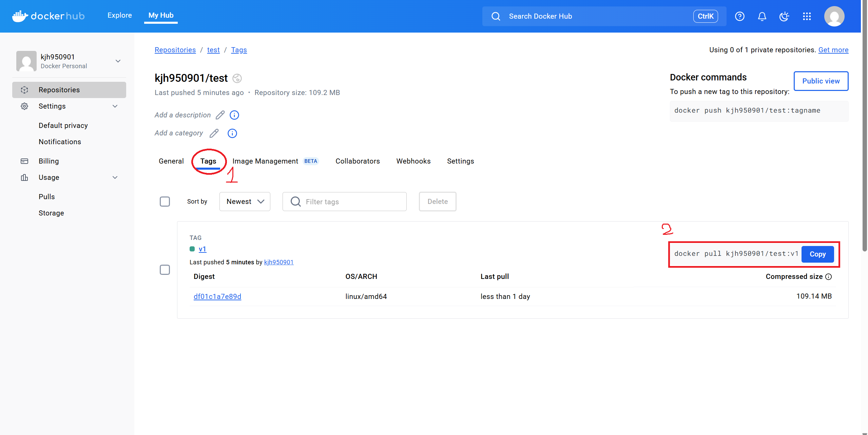Viewport: 868px width, 435px height.
Task: Click the info icon beside Compressed size
Action: (829, 277)
